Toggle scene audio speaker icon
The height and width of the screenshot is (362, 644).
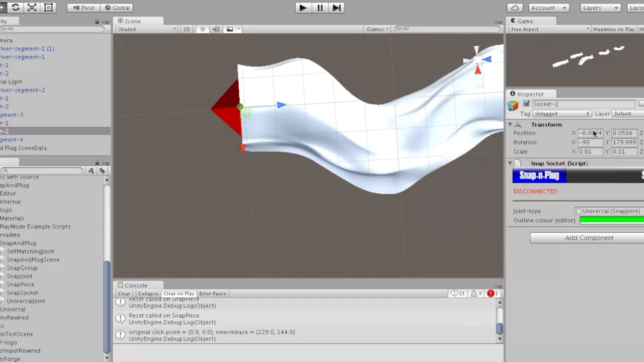216,29
